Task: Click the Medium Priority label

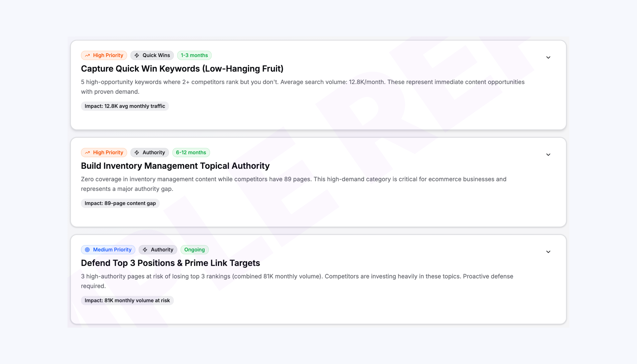Action: 112,250
